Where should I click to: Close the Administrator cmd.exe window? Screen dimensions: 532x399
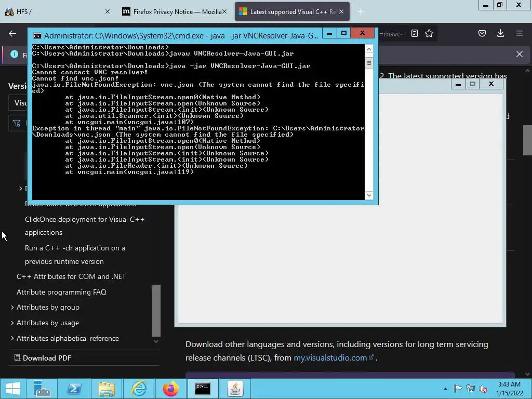click(362, 33)
